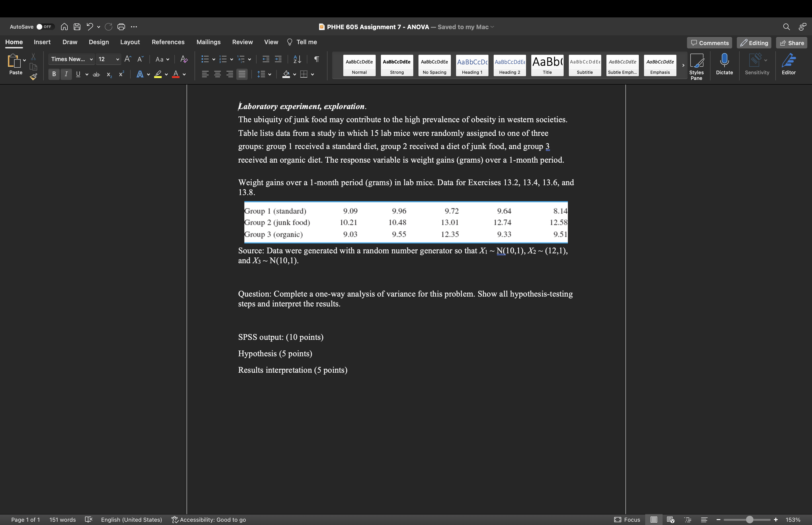This screenshot has height=525, width=812.
Task: Select the Format Painter tool
Action: (x=34, y=77)
